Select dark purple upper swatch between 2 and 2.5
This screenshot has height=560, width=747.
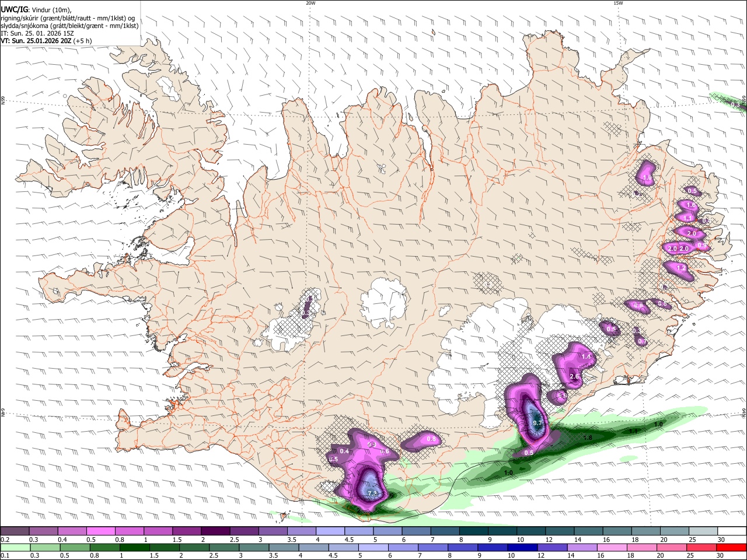point(215,531)
